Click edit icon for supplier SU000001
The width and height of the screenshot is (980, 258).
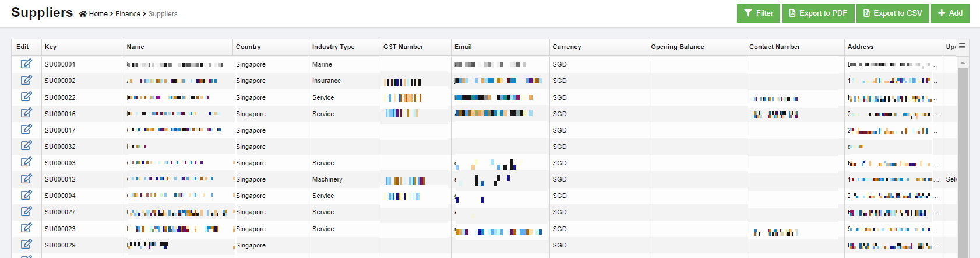click(x=26, y=64)
